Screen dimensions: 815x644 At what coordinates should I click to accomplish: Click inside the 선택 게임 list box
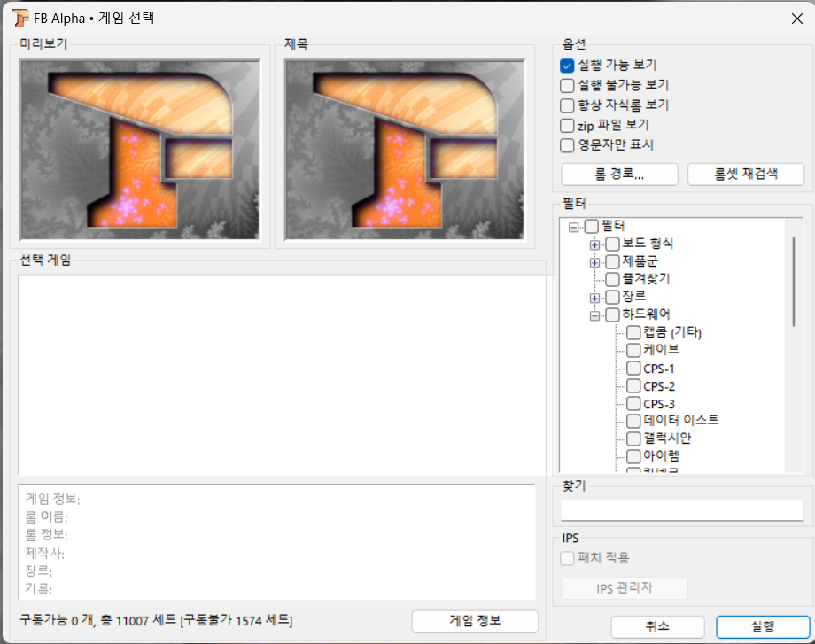tap(282, 374)
